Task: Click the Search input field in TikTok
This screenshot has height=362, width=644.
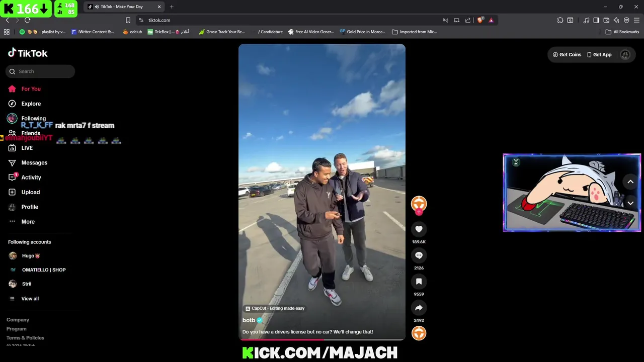Action: coord(40,71)
